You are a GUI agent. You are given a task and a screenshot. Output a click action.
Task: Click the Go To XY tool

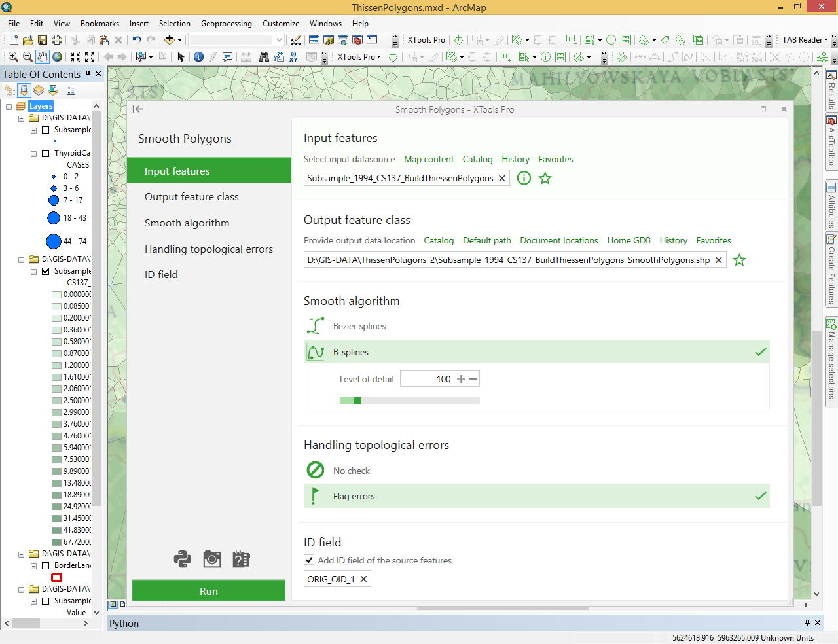point(293,57)
